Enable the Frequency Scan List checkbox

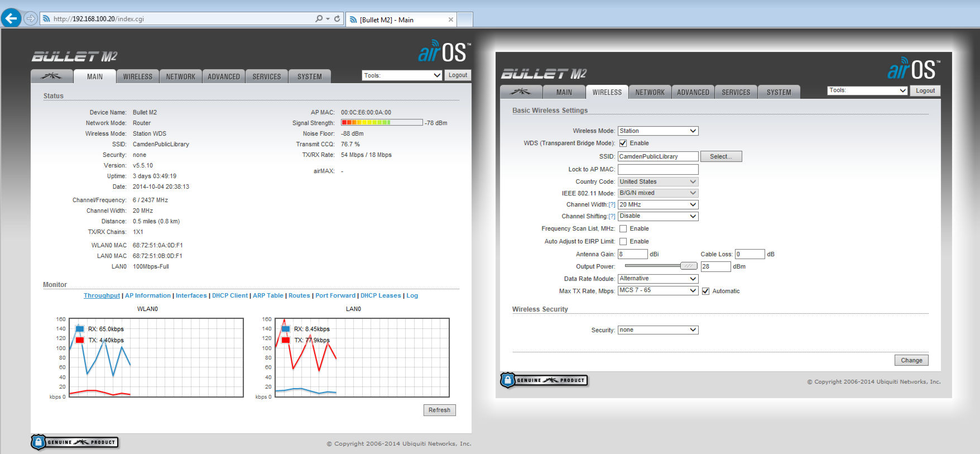click(623, 228)
